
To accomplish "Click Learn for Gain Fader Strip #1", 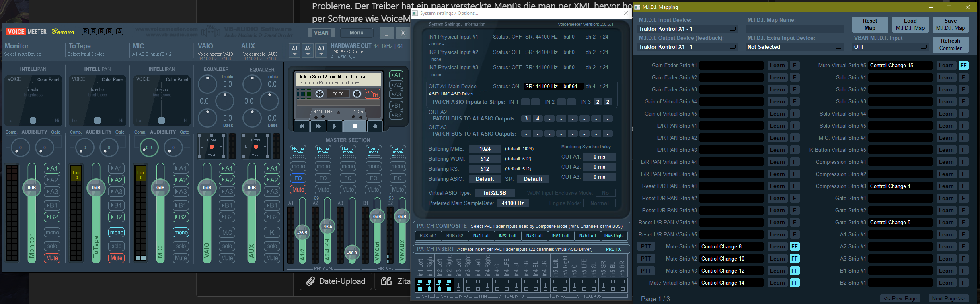I will (777, 65).
